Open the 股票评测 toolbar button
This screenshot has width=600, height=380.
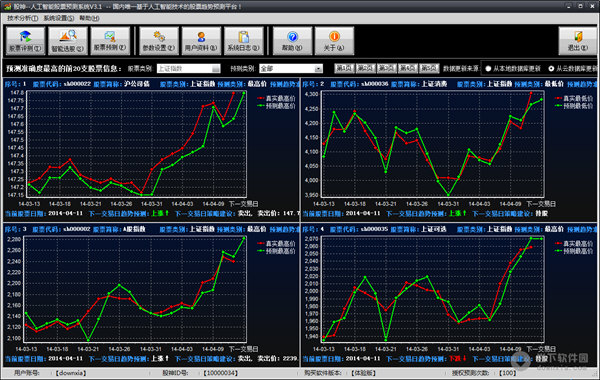pos(26,41)
